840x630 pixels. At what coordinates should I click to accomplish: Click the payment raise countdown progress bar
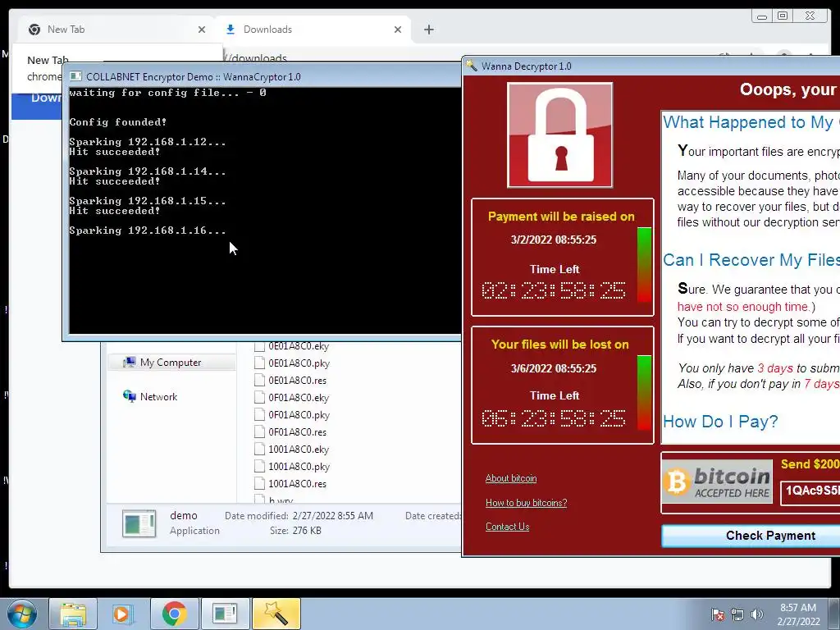point(645,265)
